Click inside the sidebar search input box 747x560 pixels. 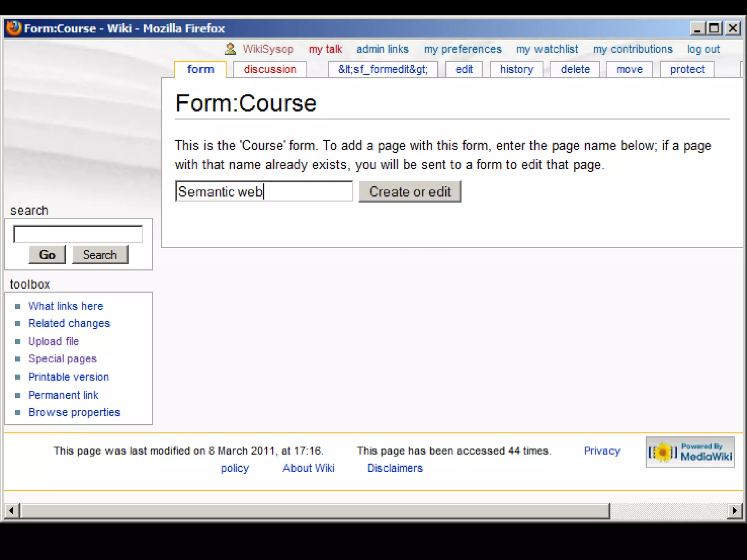pyautogui.click(x=78, y=234)
